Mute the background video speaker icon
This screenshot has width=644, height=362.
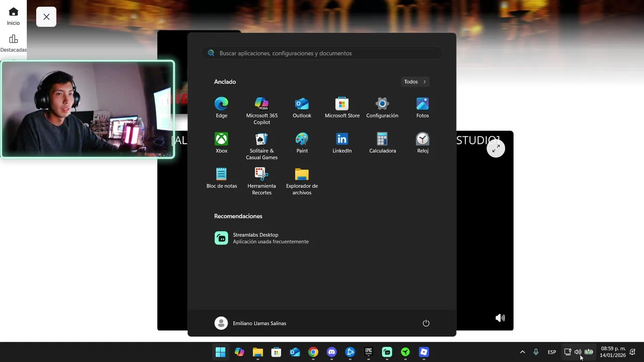[500, 318]
